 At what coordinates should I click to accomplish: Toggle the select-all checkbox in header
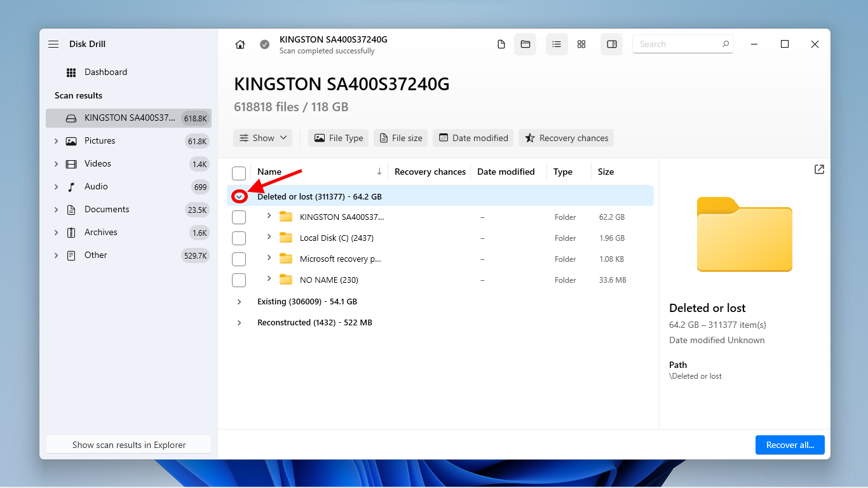[239, 173]
